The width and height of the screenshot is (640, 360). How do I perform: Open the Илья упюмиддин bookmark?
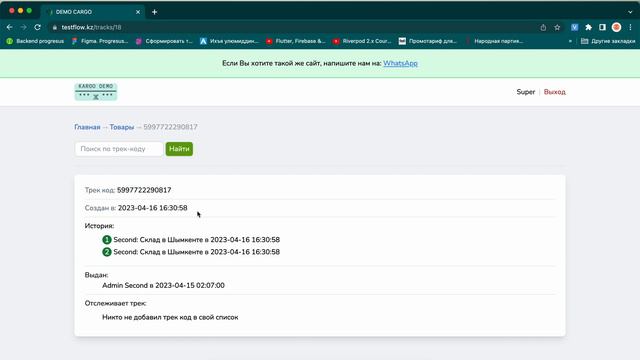tap(229, 41)
